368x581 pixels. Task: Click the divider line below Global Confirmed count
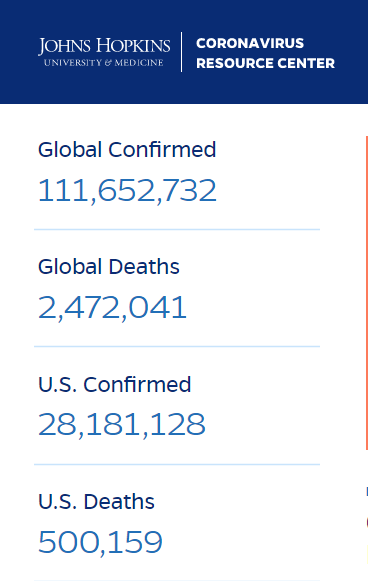tap(177, 229)
